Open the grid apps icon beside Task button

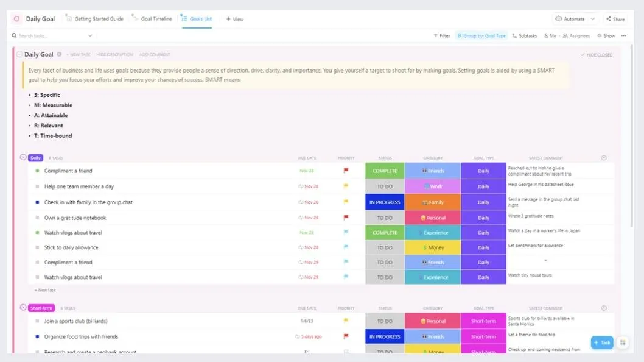point(623,342)
